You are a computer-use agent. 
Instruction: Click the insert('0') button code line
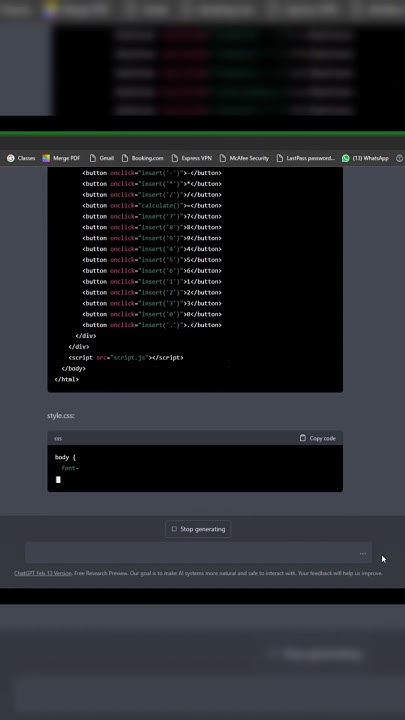click(x=152, y=314)
